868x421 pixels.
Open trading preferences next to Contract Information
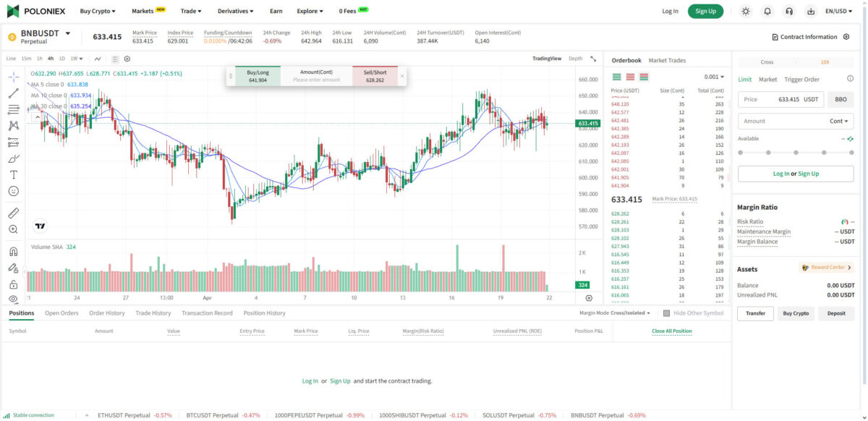(x=846, y=37)
